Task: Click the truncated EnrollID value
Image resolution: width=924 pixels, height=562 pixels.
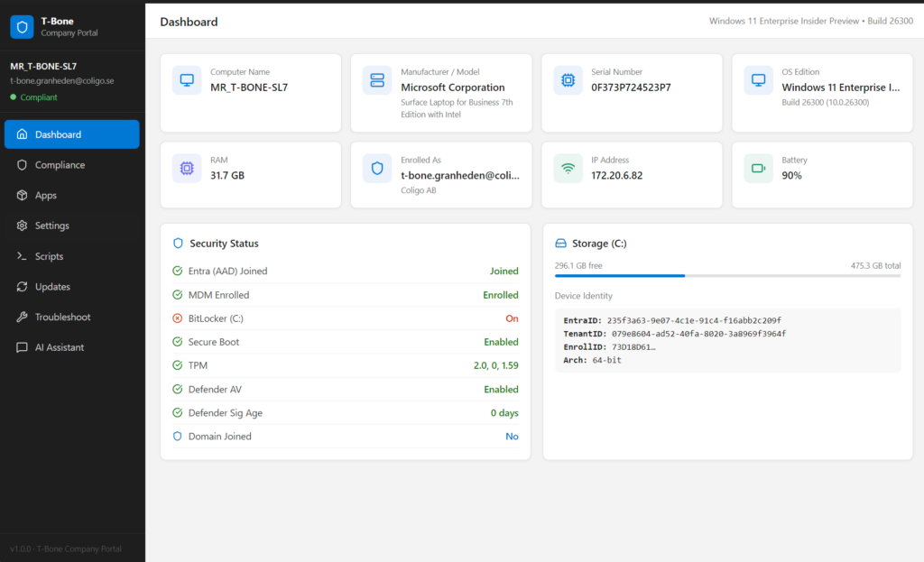Action: (634, 346)
